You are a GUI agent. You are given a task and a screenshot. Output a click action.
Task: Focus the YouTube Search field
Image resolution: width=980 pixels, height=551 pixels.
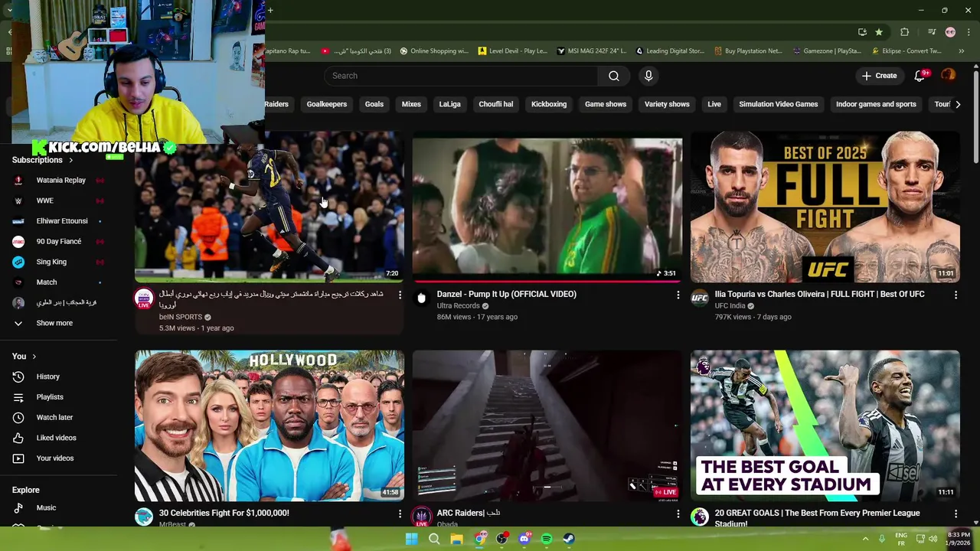point(462,76)
